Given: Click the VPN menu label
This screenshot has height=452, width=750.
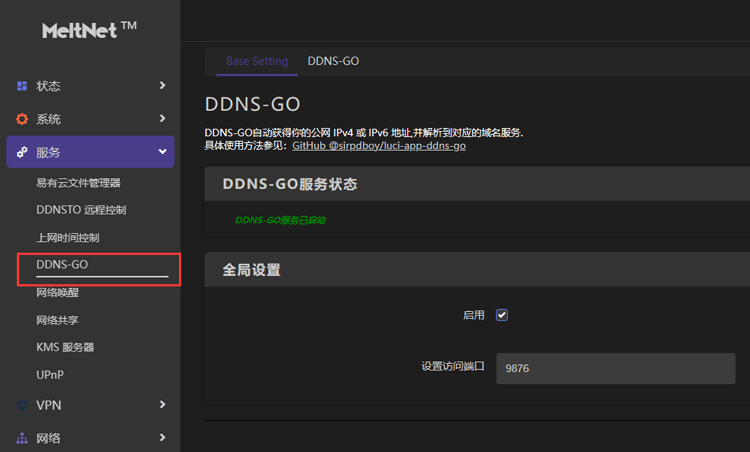Looking at the screenshot, I should (x=49, y=406).
